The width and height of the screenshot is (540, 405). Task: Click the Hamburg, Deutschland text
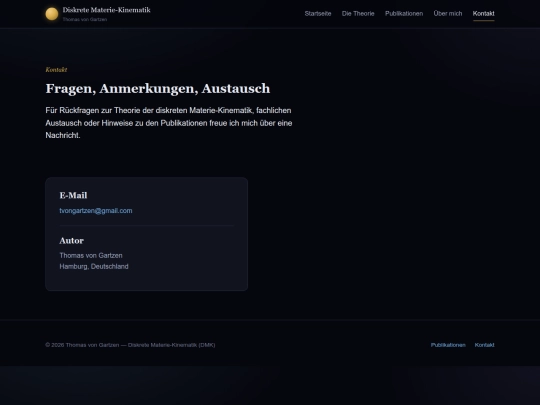[94, 267]
